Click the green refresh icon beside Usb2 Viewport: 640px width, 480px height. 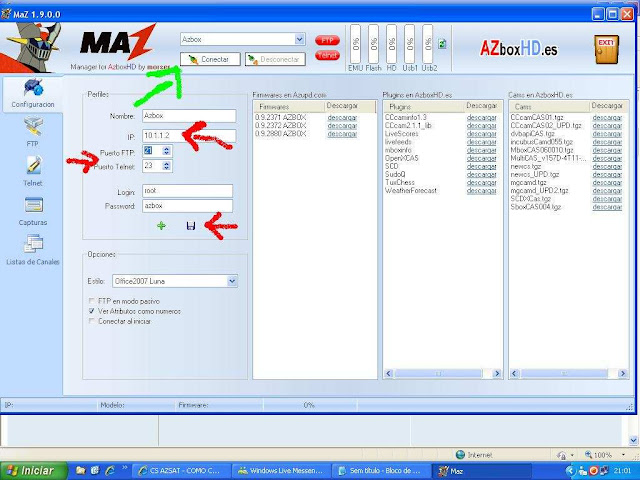point(442,44)
